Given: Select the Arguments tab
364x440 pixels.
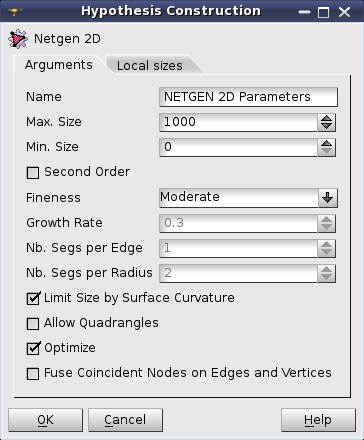Looking at the screenshot, I should pos(59,65).
